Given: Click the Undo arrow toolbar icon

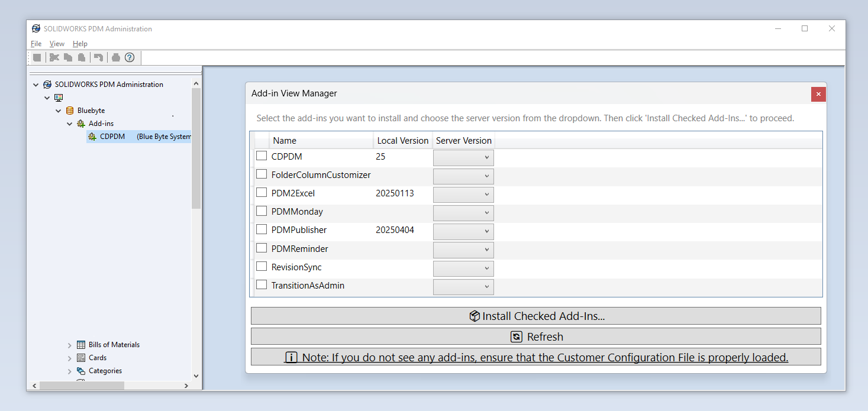Looking at the screenshot, I should [x=99, y=57].
